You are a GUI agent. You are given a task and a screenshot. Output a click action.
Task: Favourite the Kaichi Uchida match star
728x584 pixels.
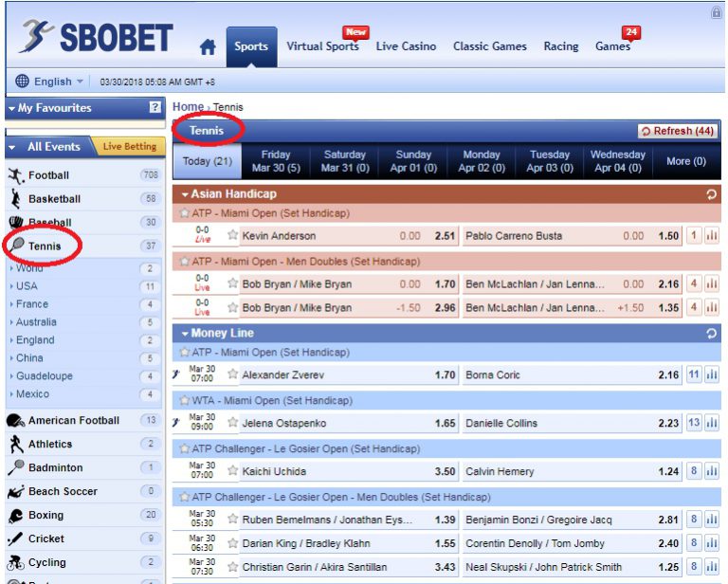(232, 471)
